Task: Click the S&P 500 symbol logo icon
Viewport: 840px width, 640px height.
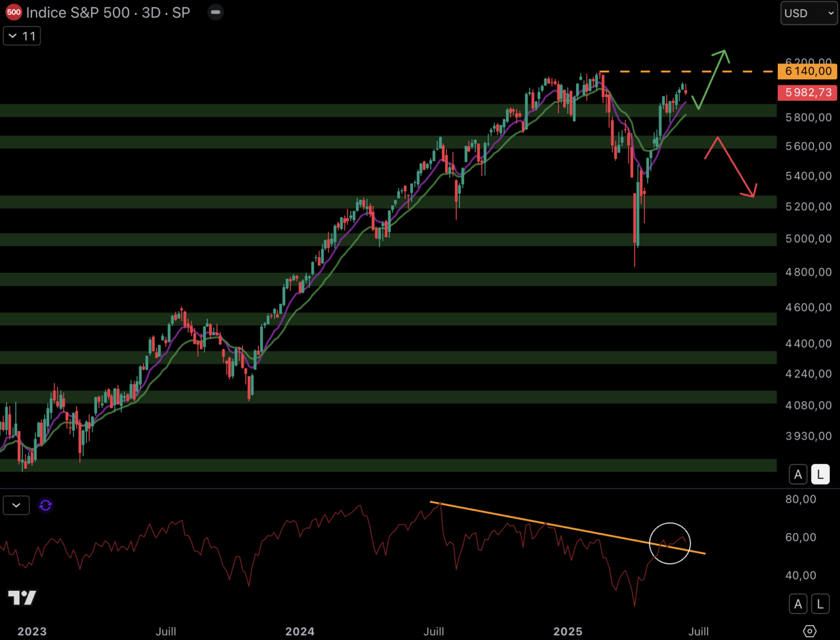Action: (x=14, y=12)
